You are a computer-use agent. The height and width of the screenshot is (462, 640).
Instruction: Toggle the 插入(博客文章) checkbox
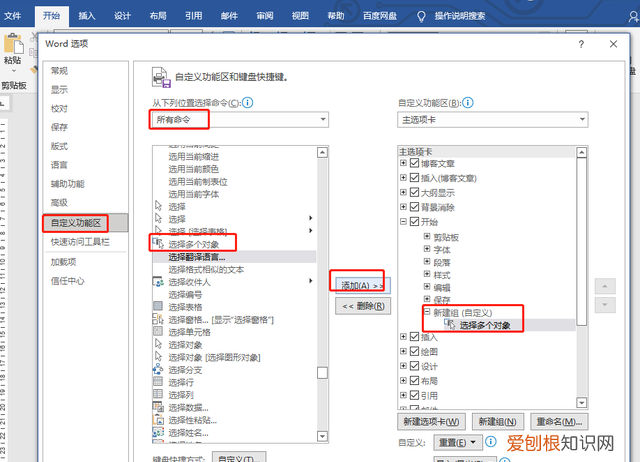[414, 178]
